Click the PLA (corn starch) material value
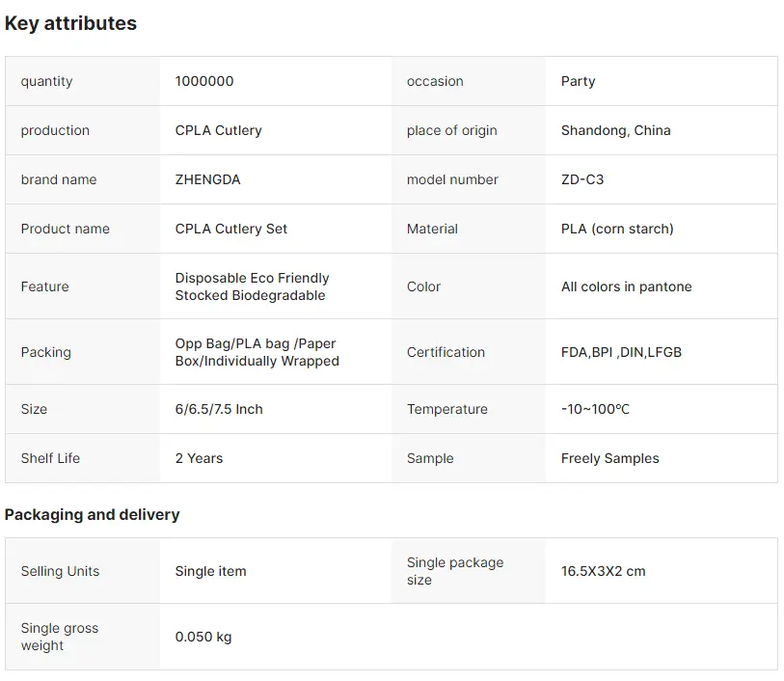This screenshot has height=681, width=784. 617,229
